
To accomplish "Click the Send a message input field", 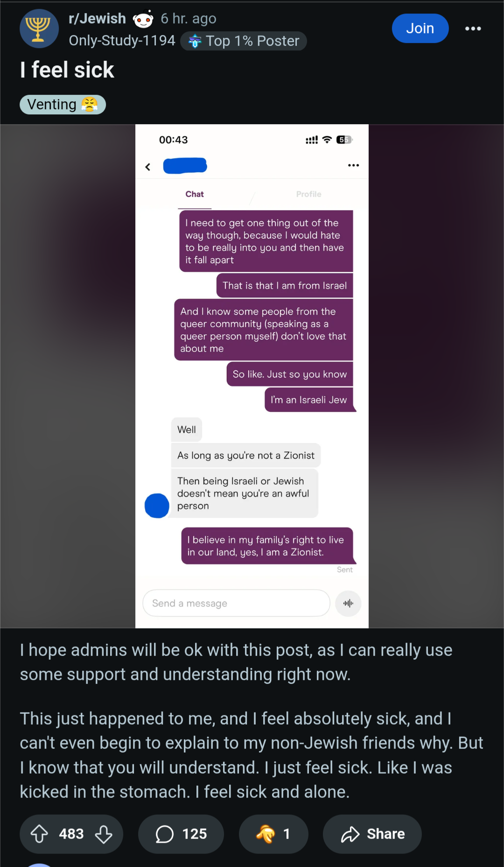I will coord(236,603).
